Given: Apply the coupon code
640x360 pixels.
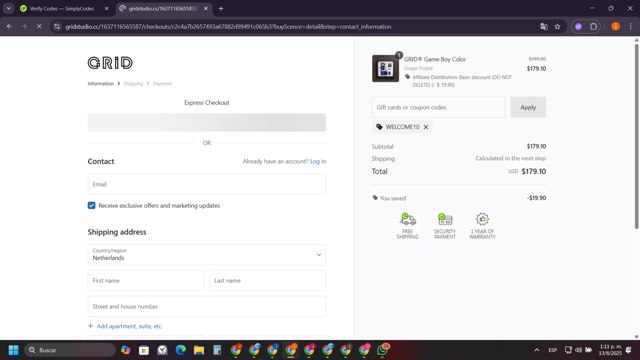Looking at the screenshot, I should click(x=528, y=107).
